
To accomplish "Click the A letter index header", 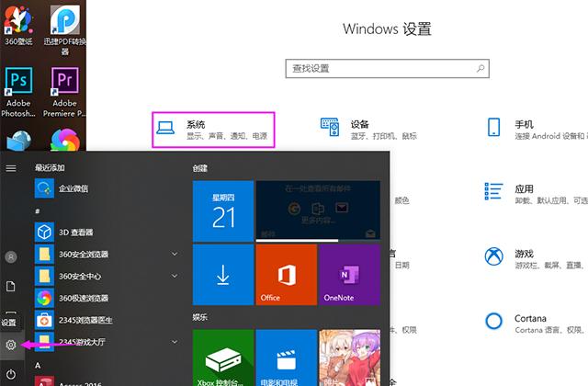I will 38,365.
